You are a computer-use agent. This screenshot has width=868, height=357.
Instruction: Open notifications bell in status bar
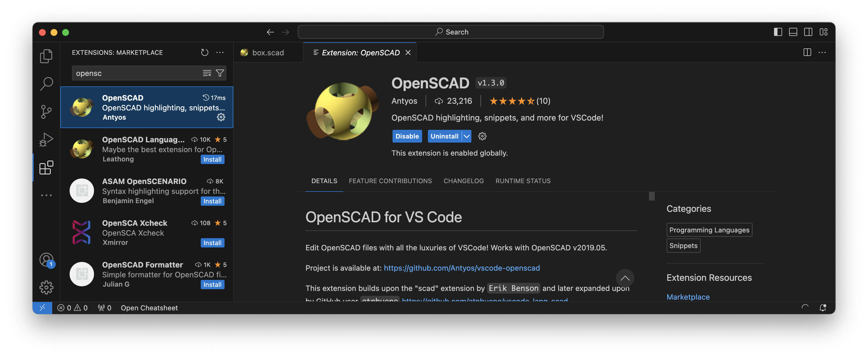tap(823, 307)
